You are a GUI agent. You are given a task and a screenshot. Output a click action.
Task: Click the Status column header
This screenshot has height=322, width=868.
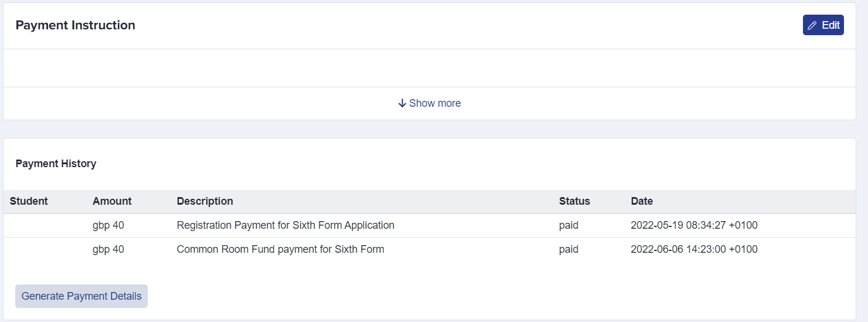point(574,201)
